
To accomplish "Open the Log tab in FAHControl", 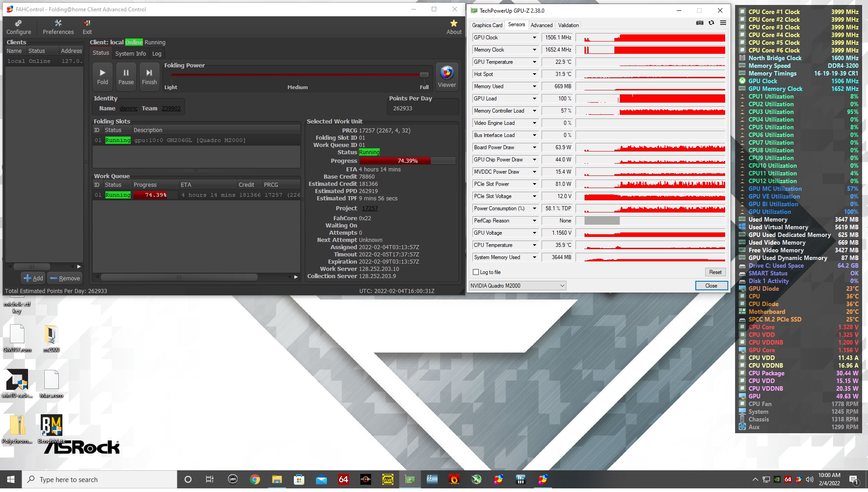I will pyautogui.click(x=157, y=53).
